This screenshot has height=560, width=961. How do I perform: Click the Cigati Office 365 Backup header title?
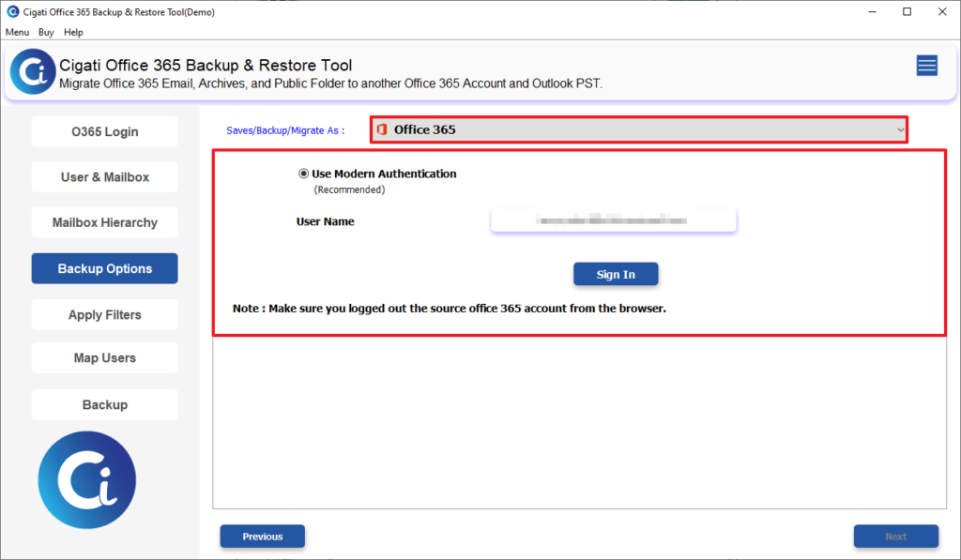(x=206, y=65)
